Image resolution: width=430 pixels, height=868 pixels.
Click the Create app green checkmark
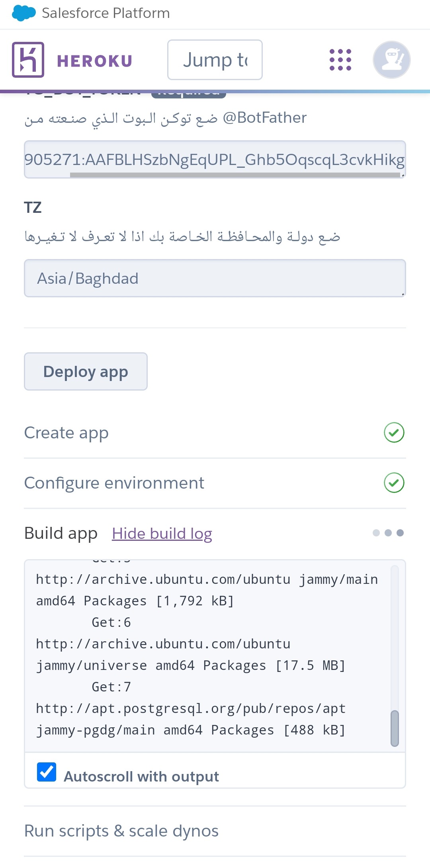[394, 432]
